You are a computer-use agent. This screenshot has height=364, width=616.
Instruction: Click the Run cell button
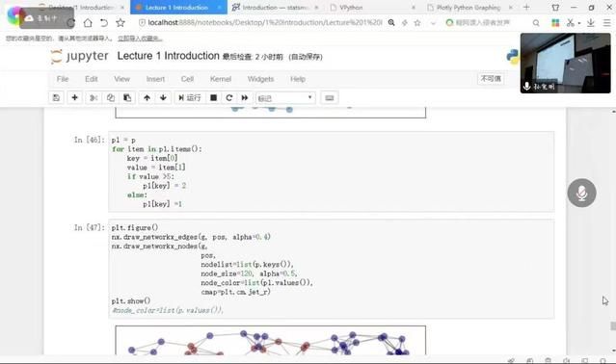click(x=189, y=97)
